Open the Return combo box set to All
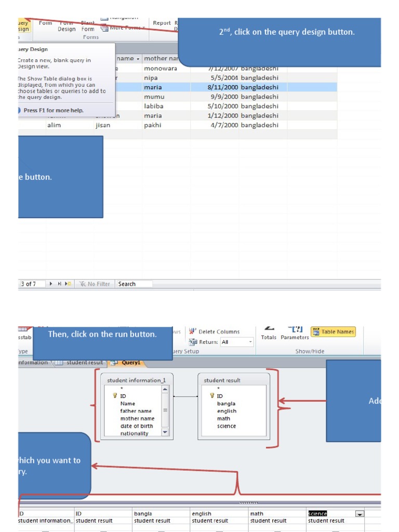399x532 pixels. click(237, 342)
